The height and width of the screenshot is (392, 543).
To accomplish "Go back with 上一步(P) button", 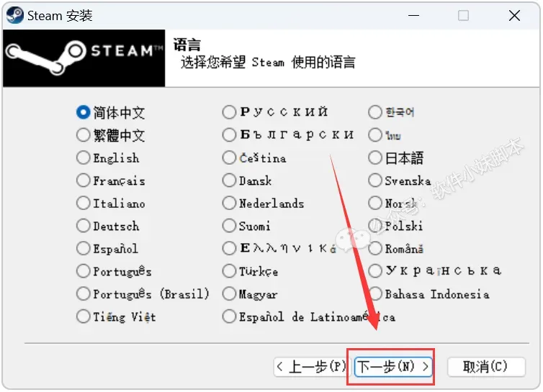I will click(x=313, y=366).
